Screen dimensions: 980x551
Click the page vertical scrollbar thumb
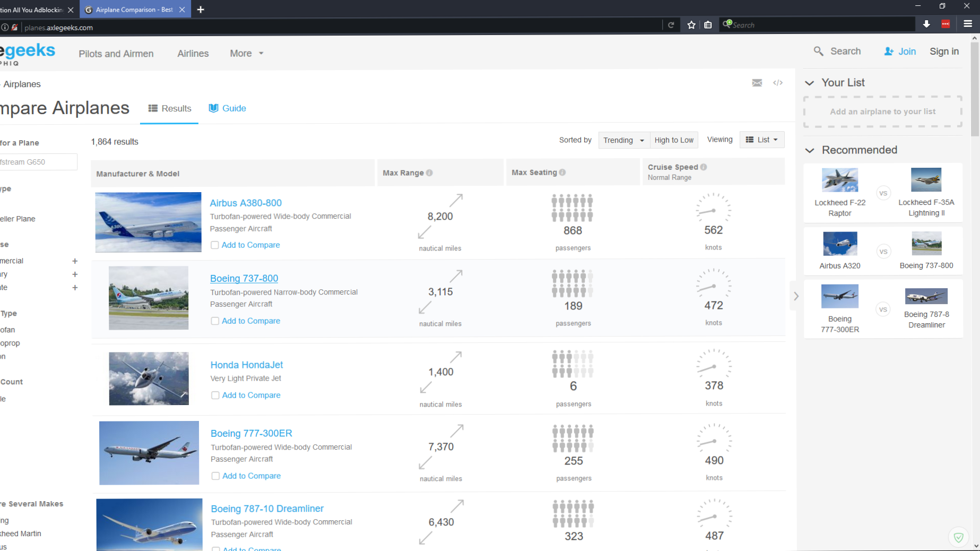(x=975, y=89)
